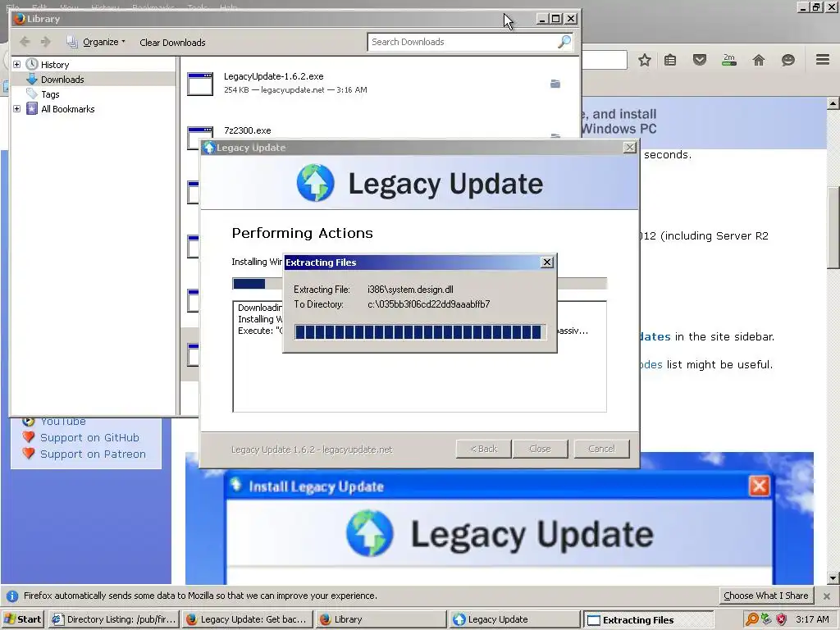Switch to Library taskbar item

pos(381,619)
